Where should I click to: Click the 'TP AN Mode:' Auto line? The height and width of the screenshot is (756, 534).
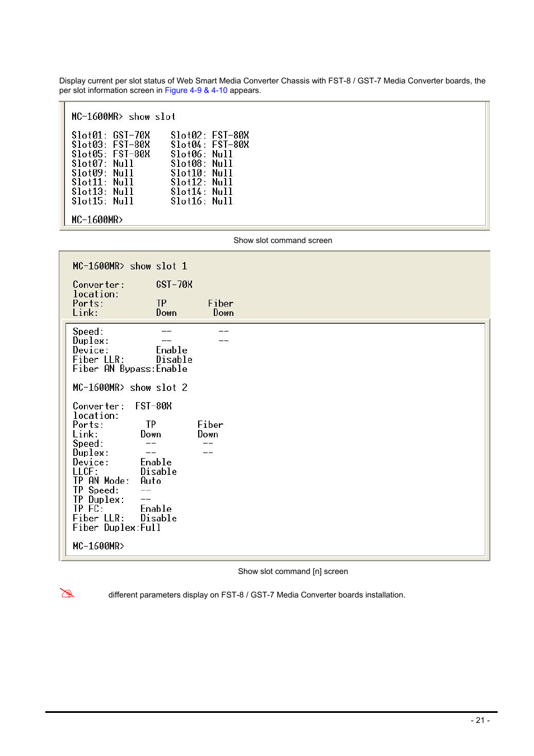tap(117, 480)
